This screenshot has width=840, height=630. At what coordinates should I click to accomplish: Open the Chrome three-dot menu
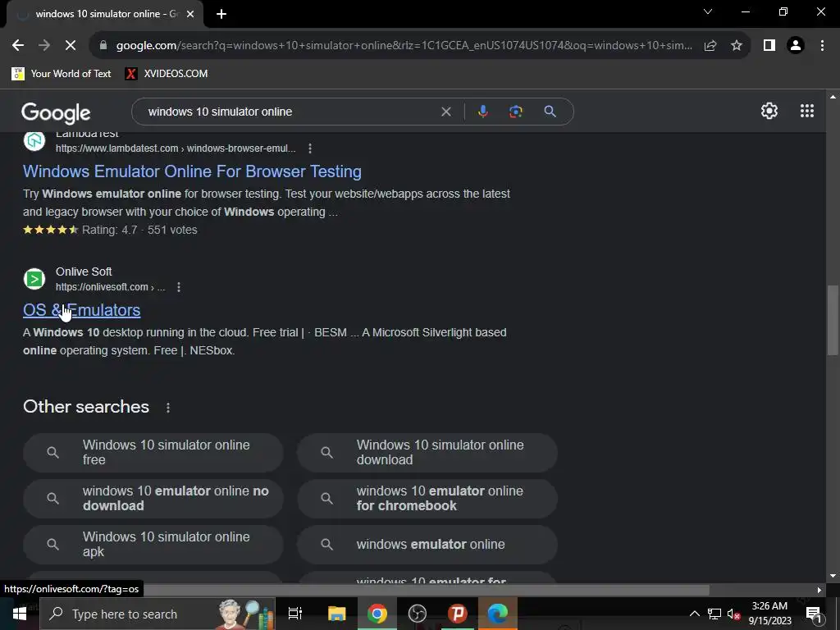pos(822,46)
